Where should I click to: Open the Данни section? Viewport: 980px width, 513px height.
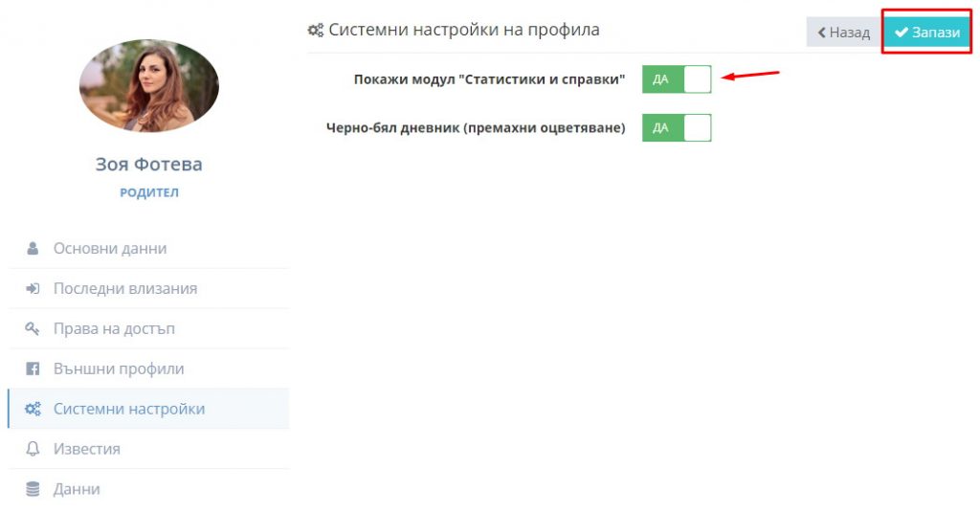coord(148,489)
